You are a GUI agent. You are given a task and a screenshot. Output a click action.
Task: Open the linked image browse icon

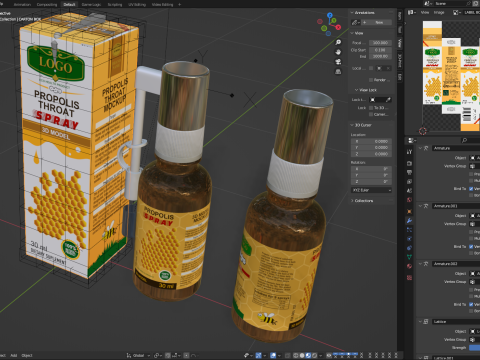[456, 12]
